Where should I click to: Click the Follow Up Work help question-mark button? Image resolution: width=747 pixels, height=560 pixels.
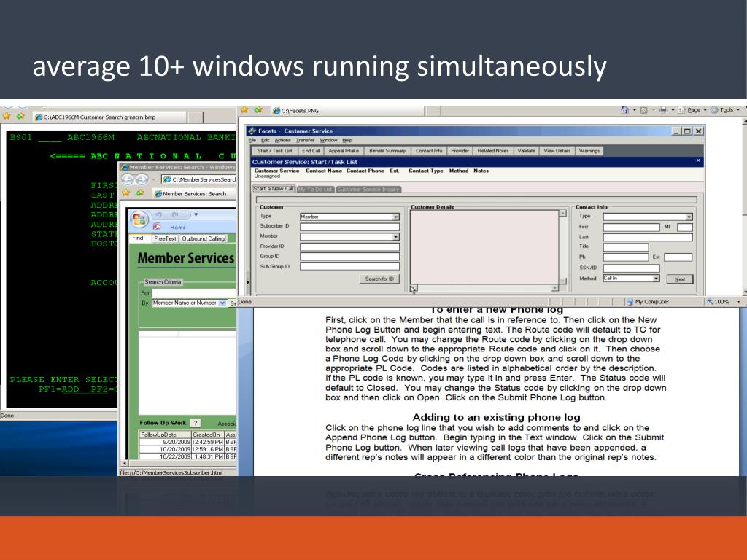pos(196,423)
